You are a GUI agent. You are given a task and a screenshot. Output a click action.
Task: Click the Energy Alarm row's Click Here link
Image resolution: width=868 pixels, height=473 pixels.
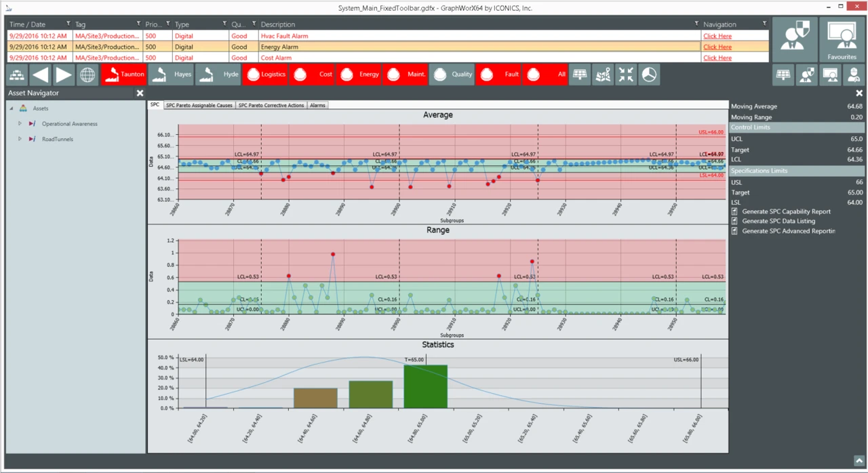pos(717,47)
